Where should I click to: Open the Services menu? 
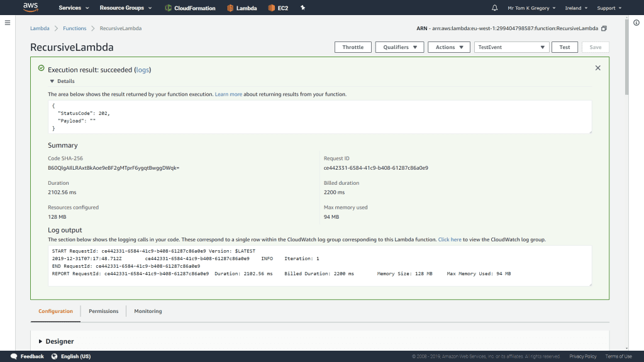pyautogui.click(x=74, y=8)
